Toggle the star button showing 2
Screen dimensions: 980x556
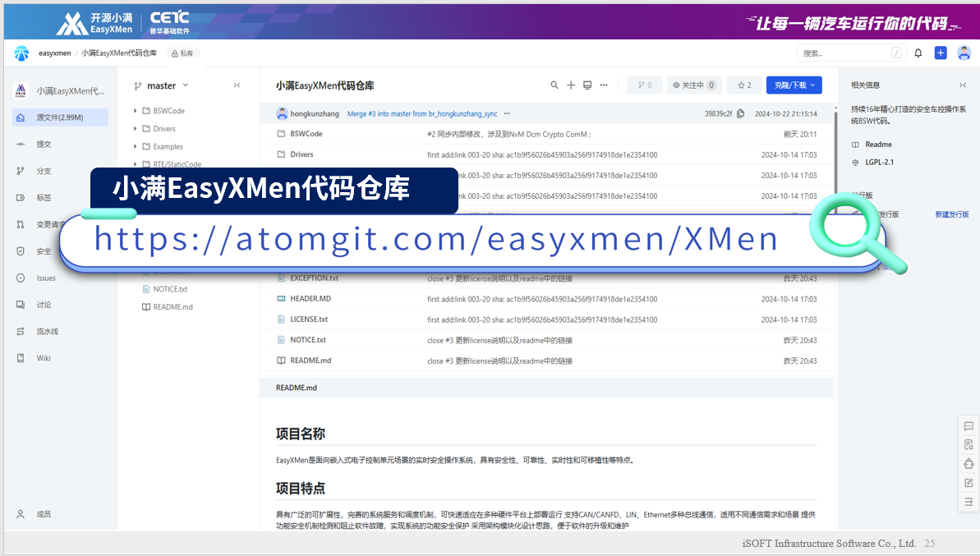(744, 85)
